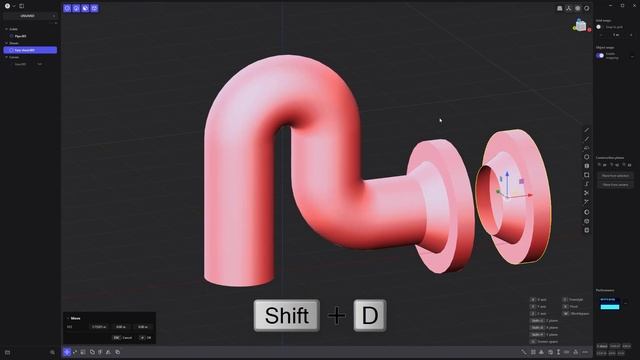Click the X axis shortcut hint

(x=539, y=300)
